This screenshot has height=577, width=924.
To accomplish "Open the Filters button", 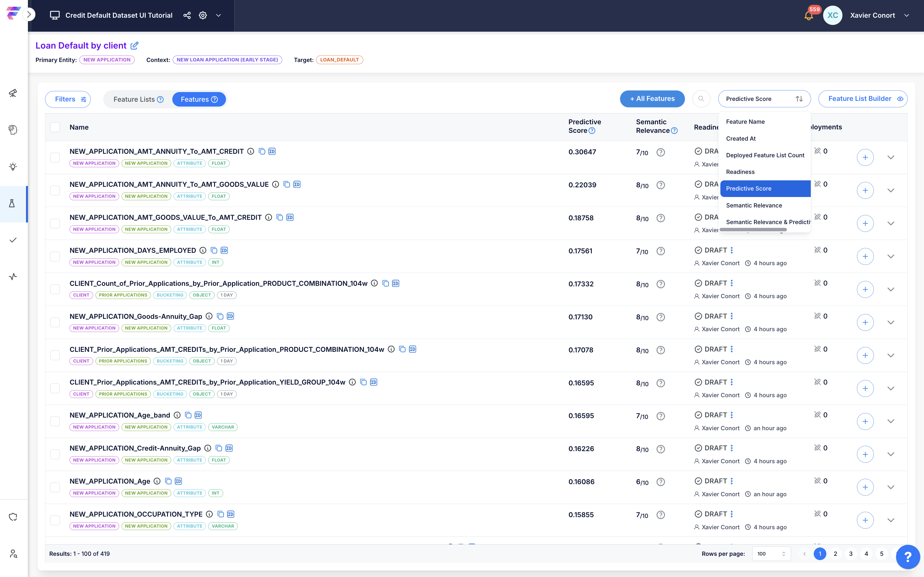I will pos(68,99).
